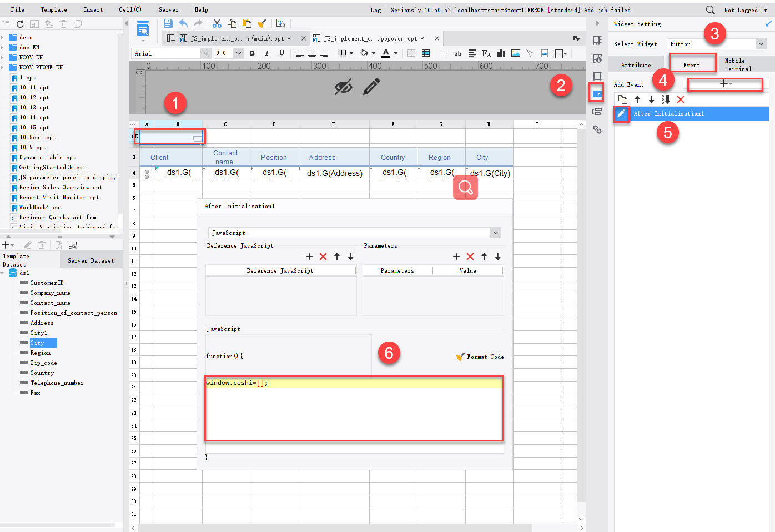Select the Save icon in the toolbar
The width and height of the screenshot is (775, 532).
[x=168, y=23]
